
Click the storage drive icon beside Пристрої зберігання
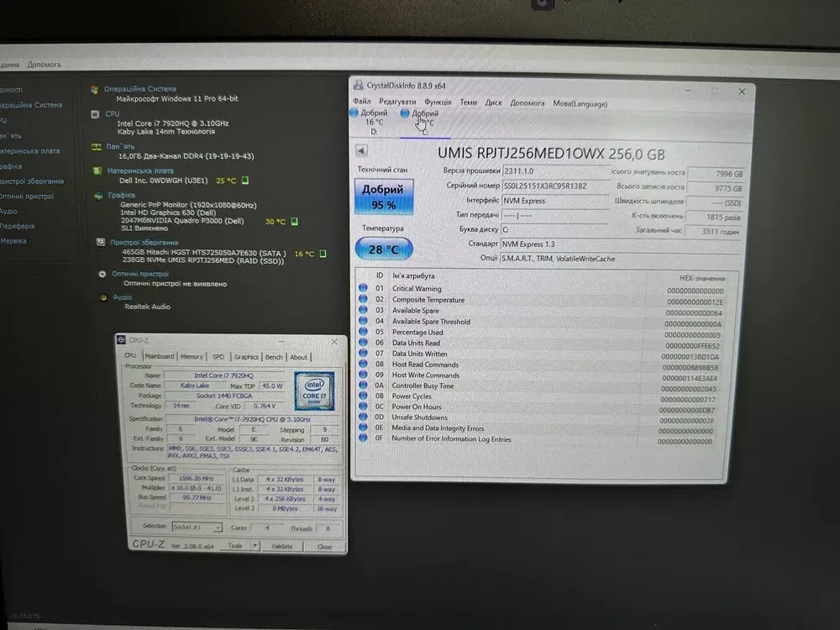coord(101,242)
